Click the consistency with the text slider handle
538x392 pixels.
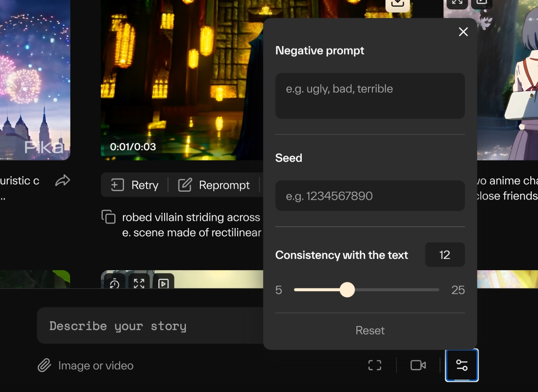pos(347,290)
